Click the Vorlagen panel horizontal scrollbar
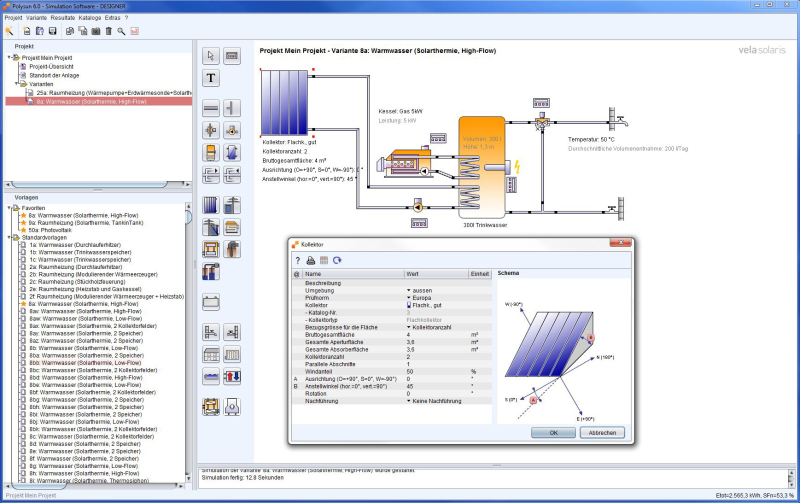Viewport: 800px width, 503px height. pos(95,487)
